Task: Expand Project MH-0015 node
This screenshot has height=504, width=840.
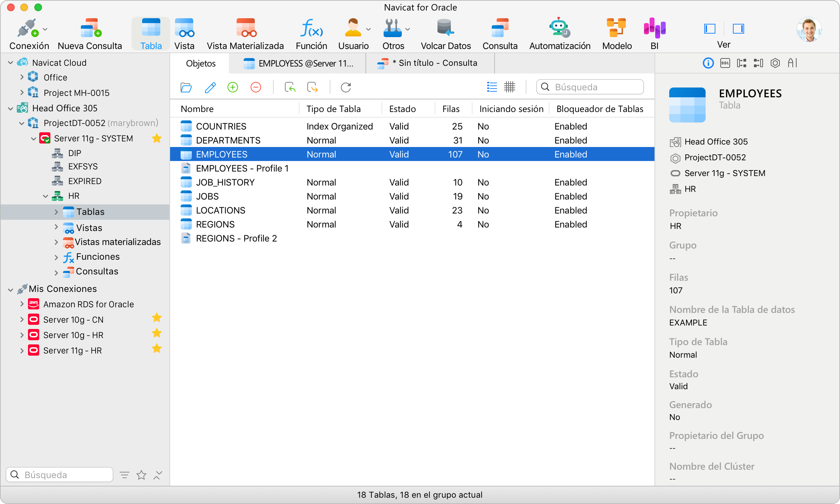Action: 22,92
